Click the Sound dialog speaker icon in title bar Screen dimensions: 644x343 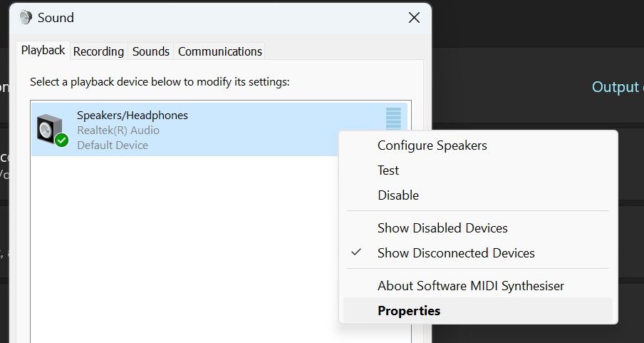(26, 17)
